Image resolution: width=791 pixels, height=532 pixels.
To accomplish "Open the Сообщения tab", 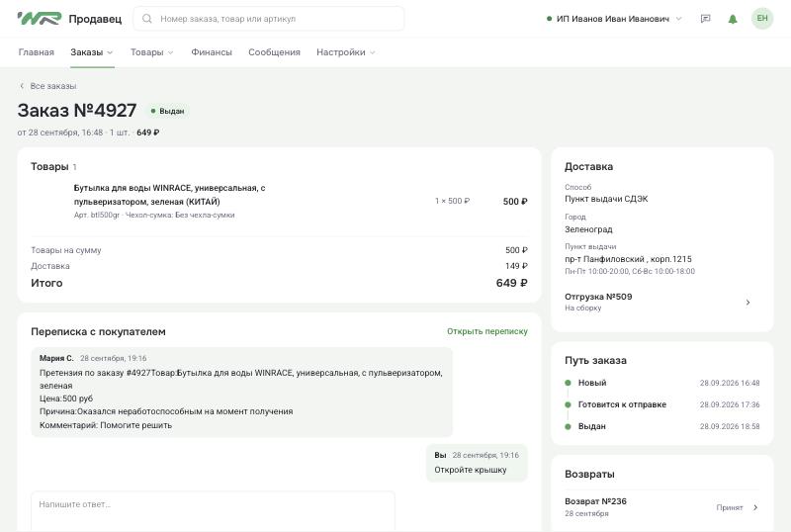I will pos(274,52).
